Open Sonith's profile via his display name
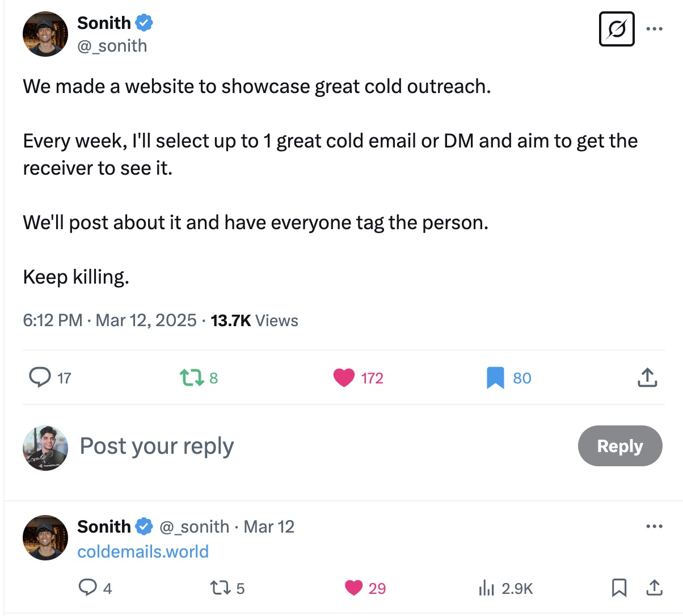683x616 pixels. point(104,23)
